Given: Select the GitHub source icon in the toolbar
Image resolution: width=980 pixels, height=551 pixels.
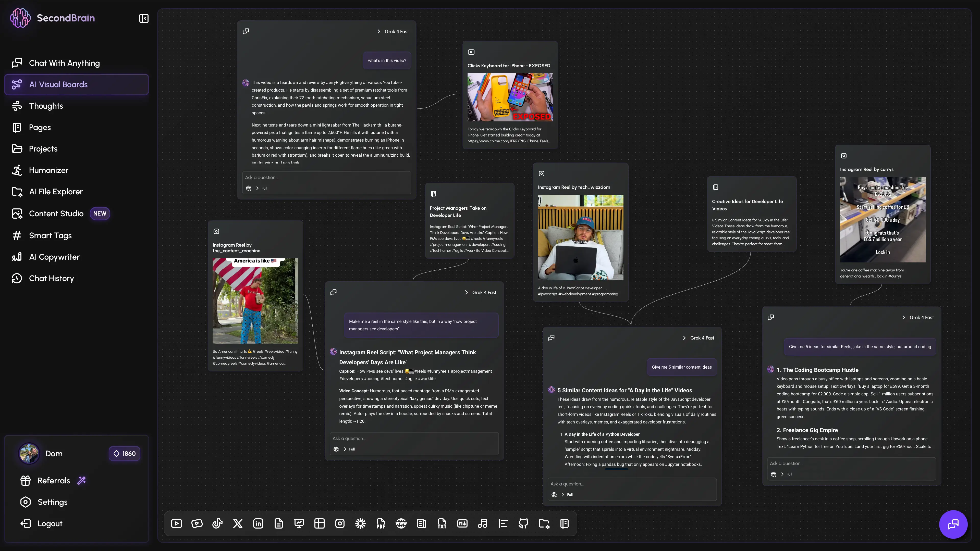Looking at the screenshot, I should [523, 524].
